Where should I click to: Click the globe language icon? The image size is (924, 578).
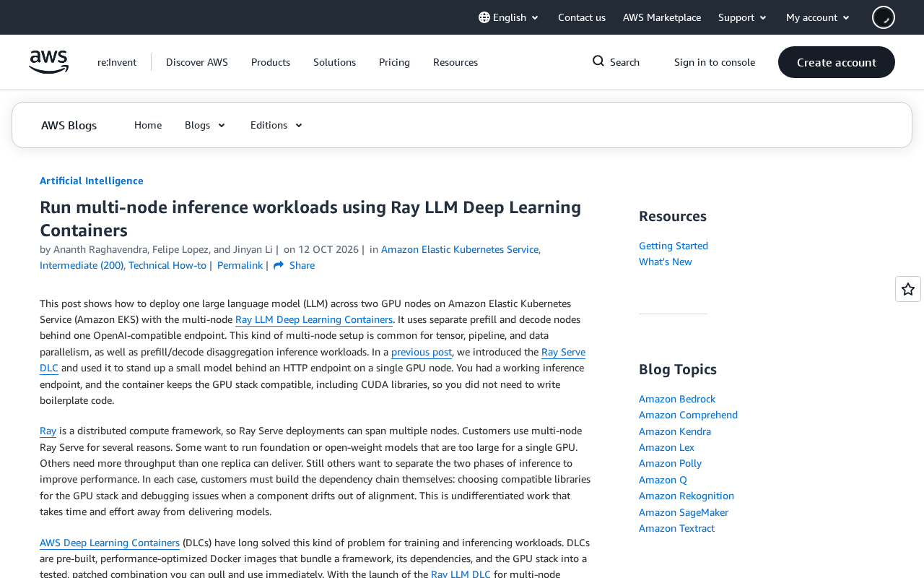pyautogui.click(x=484, y=17)
